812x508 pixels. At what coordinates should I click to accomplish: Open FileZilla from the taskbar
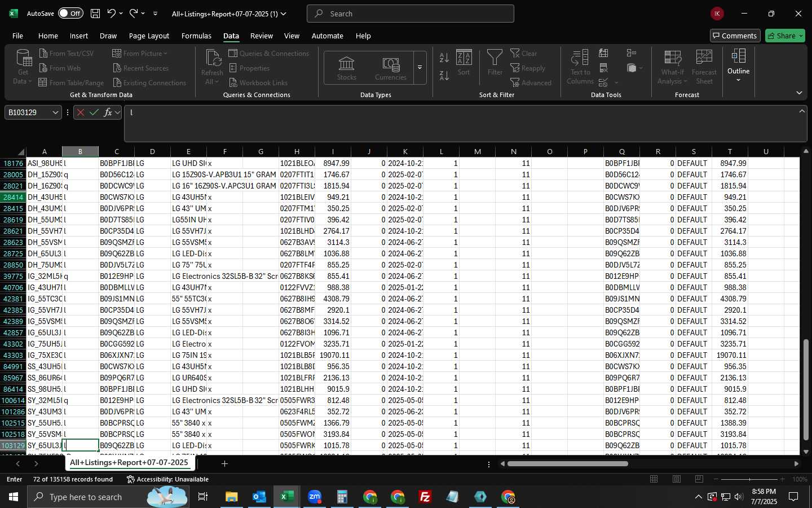(x=425, y=497)
